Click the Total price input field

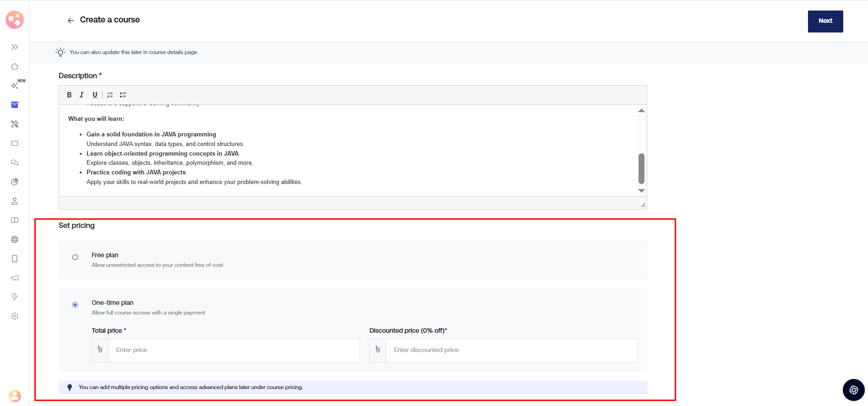pyautogui.click(x=234, y=350)
